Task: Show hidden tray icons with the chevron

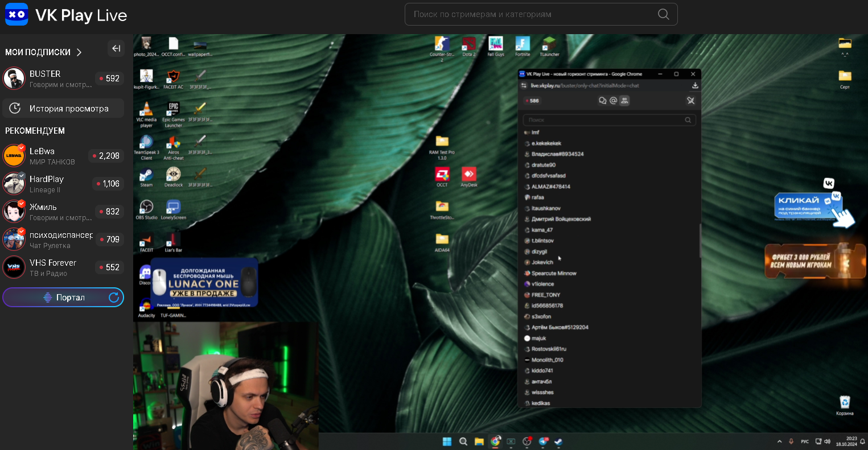Action: pos(779,441)
